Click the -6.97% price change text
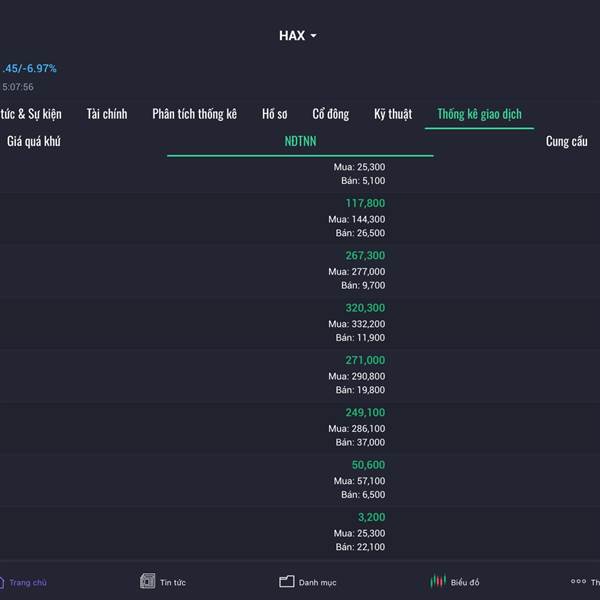The height and width of the screenshot is (600, 600). (x=41, y=68)
